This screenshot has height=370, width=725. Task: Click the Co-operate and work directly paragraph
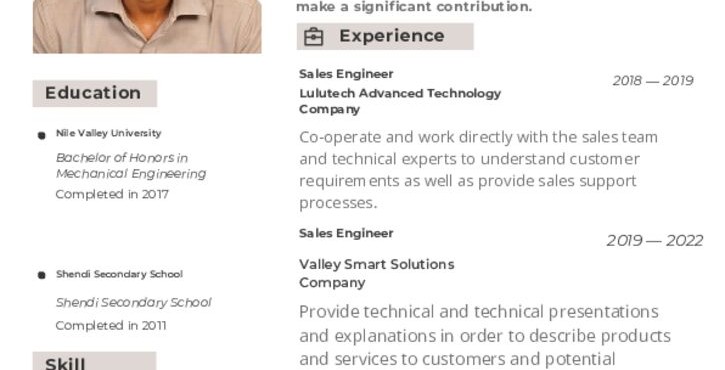478,170
